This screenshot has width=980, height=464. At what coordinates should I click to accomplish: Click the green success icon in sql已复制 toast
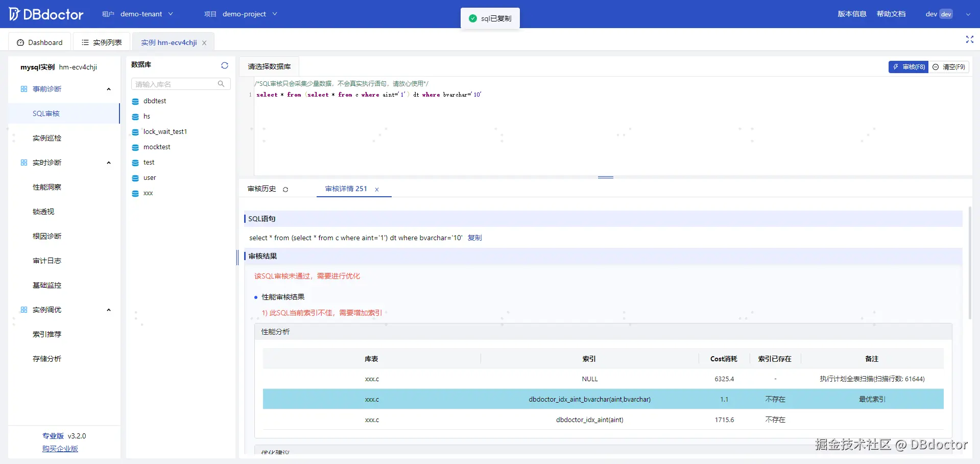(x=472, y=18)
